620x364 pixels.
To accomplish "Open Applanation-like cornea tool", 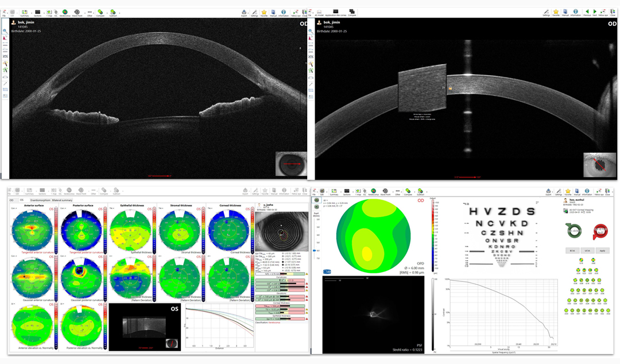I will [x=334, y=13].
